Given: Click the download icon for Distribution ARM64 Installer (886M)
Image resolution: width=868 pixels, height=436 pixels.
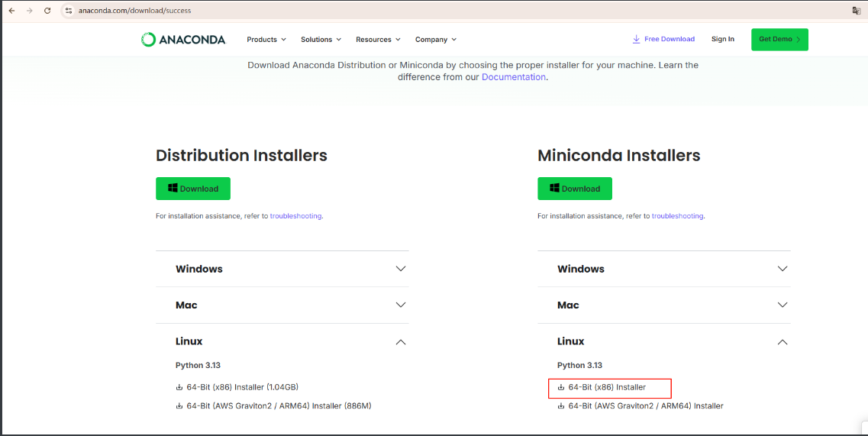Looking at the screenshot, I should 179,406.
